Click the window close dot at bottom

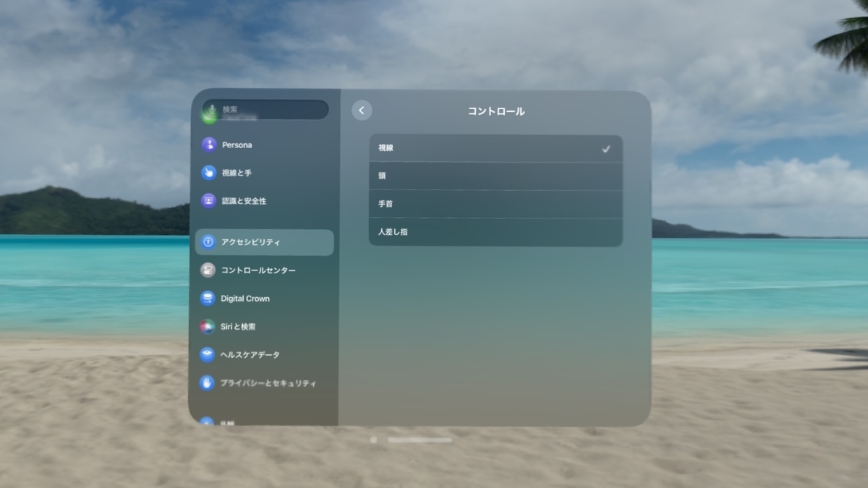[x=373, y=440]
